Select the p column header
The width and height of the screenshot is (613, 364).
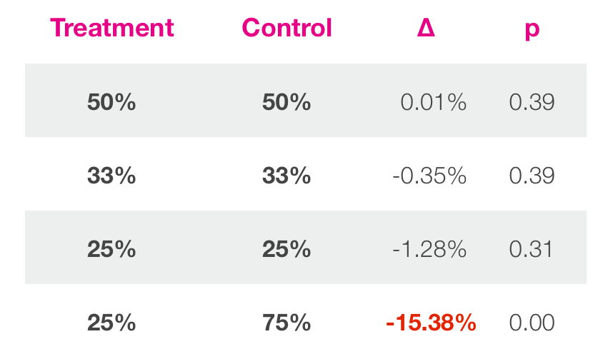tap(532, 28)
